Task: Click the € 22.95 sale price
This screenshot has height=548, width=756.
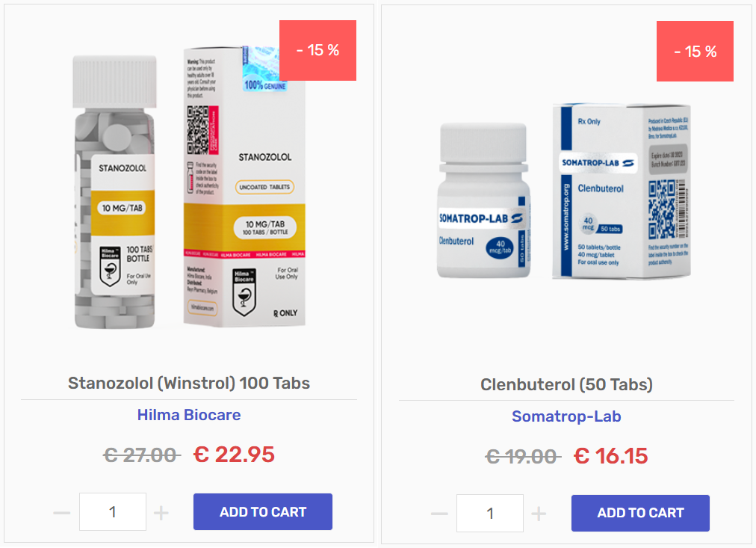Action: click(235, 455)
